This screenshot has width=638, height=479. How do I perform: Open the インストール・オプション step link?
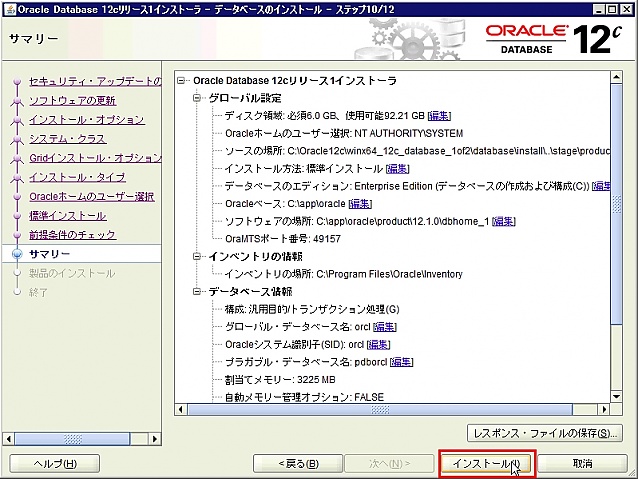[x=87, y=120]
